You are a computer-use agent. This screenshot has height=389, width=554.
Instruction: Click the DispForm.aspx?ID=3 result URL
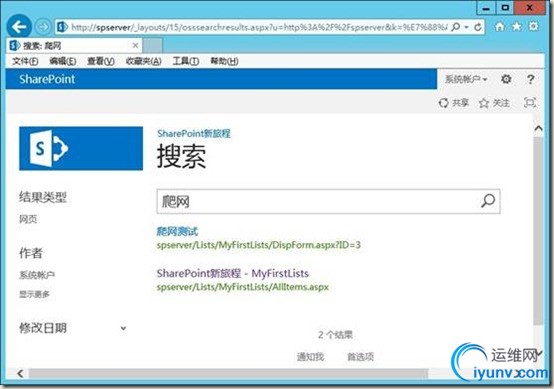[259, 245]
